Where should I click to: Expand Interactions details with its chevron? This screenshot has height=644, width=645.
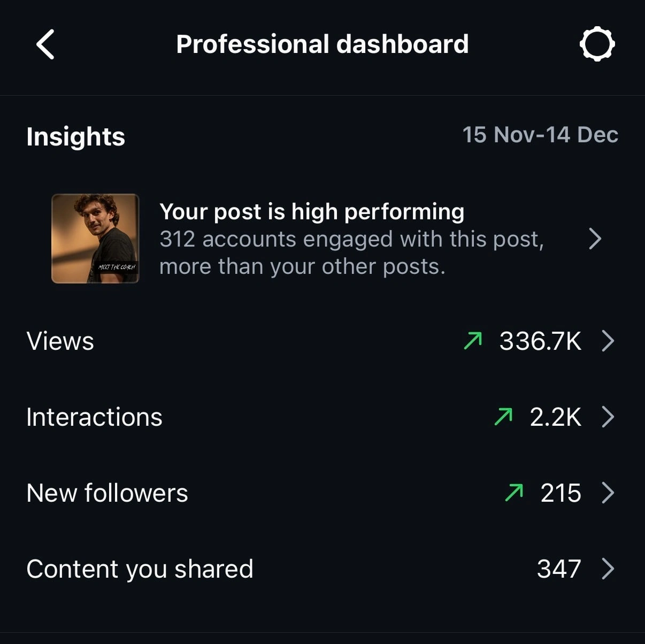pos(608,417)
